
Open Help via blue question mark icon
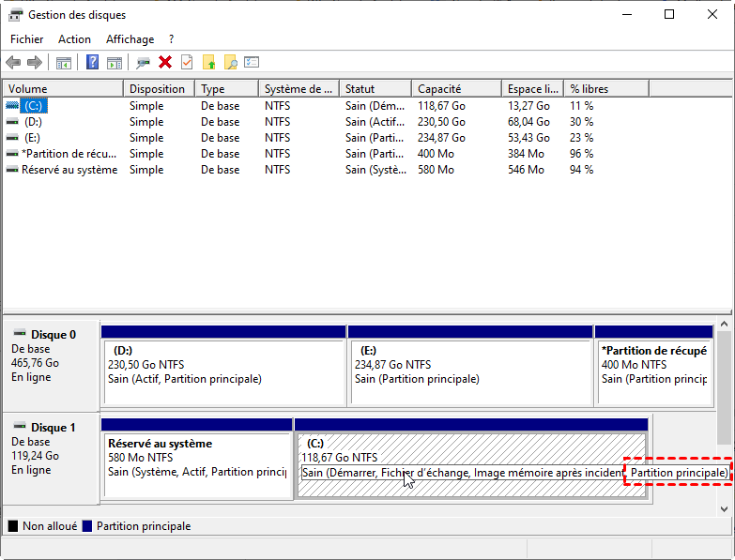tap(92, 63)
